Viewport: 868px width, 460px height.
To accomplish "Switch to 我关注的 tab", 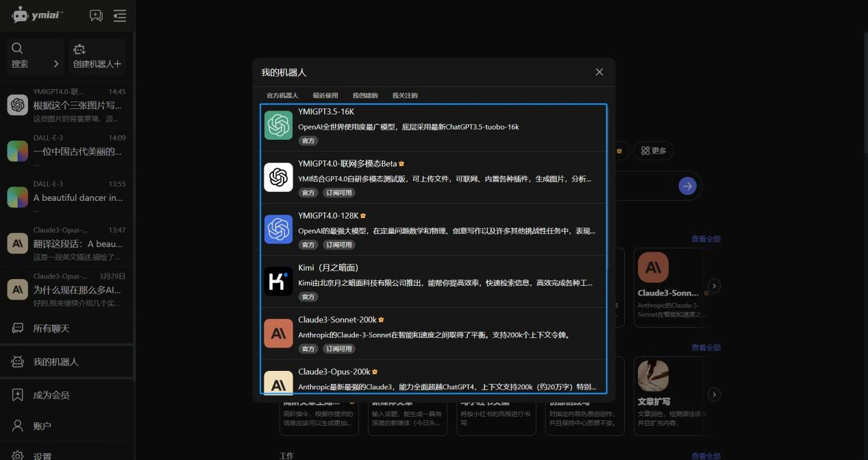I will pos(405,95).
